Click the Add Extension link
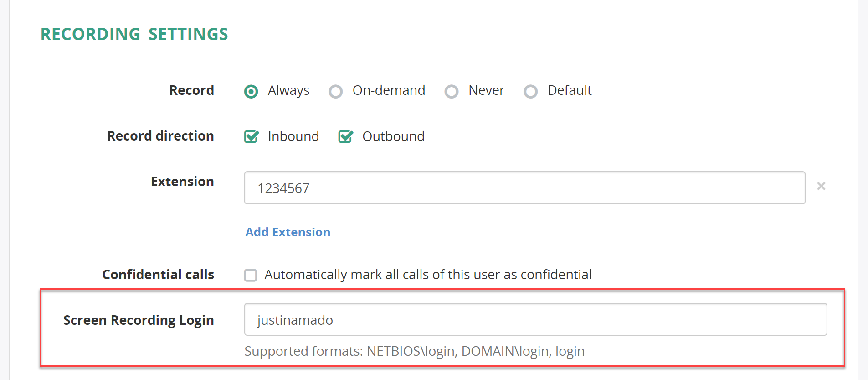The width and height of the screenshot is (868, 380). tap(288, 232)
